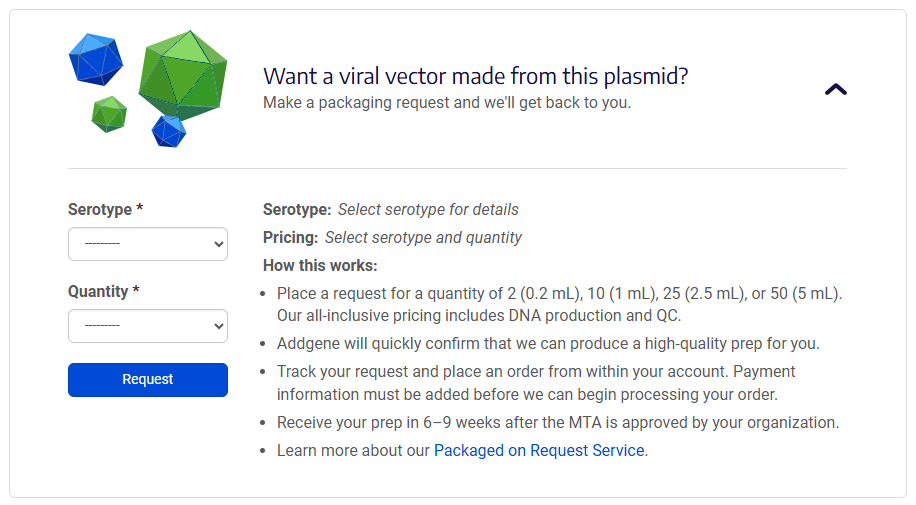Collapse the viral vector packaging panel
916x505 pixels.
coord(836,89)
